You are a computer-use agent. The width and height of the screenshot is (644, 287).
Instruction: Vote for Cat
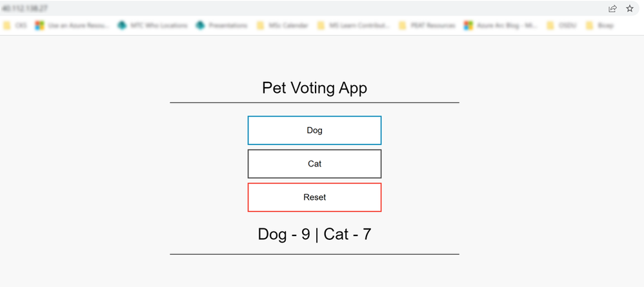click(x=314, y=164)
